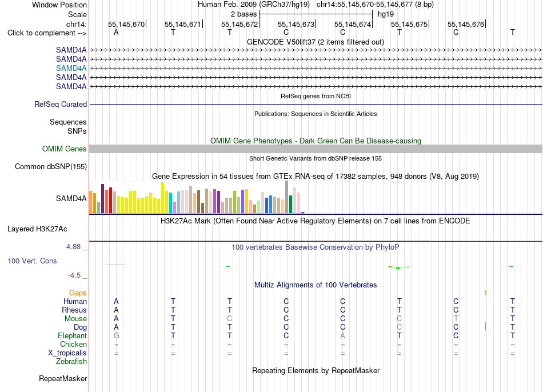
Task: Click the G base in Elephant row
Action: click(x=117, y=336)
